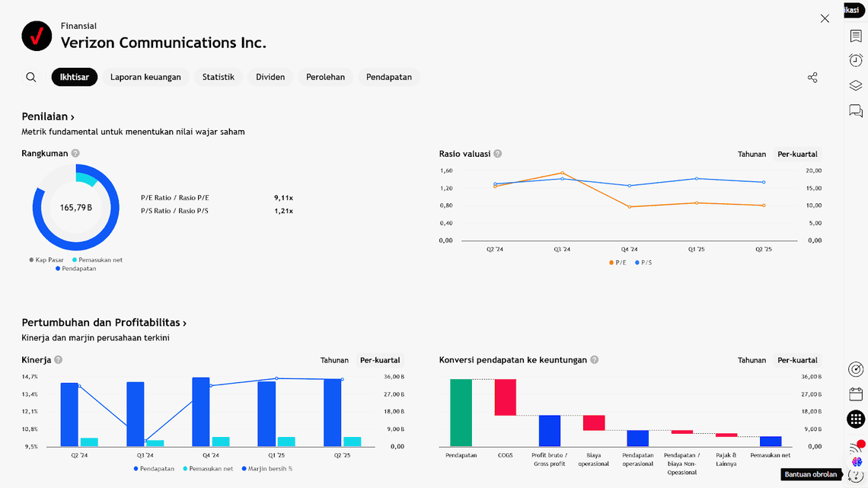Viewport: 868px width, 488px height.
Task: Click the P/E legend orange dot
Action: click(x=611, y=263)
